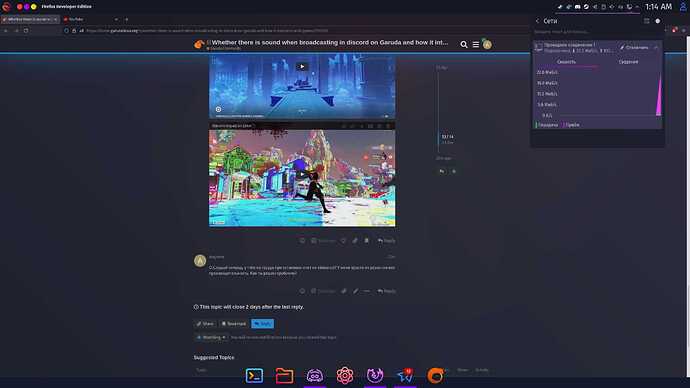Open the forum search magnifier icon

(x=464, y=44)
